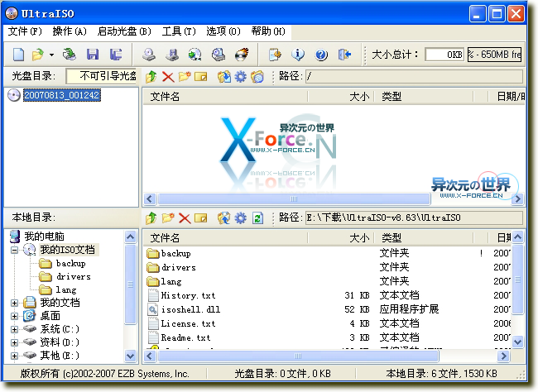Click the Compress ISO toolbar icon
Screen dimensions: 538x392
(x=172, y=55)
